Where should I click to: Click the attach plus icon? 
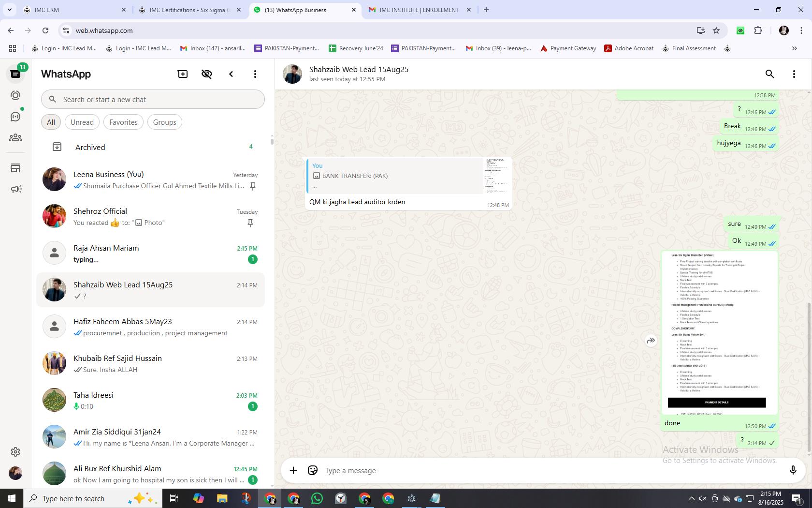click(293, 470)
